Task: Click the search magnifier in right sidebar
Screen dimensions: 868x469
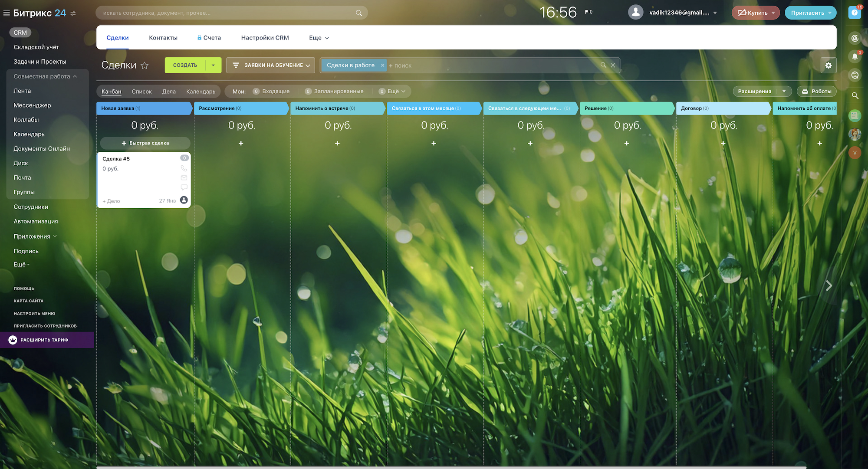Action: pyautogui.click(x=855, y=95)
